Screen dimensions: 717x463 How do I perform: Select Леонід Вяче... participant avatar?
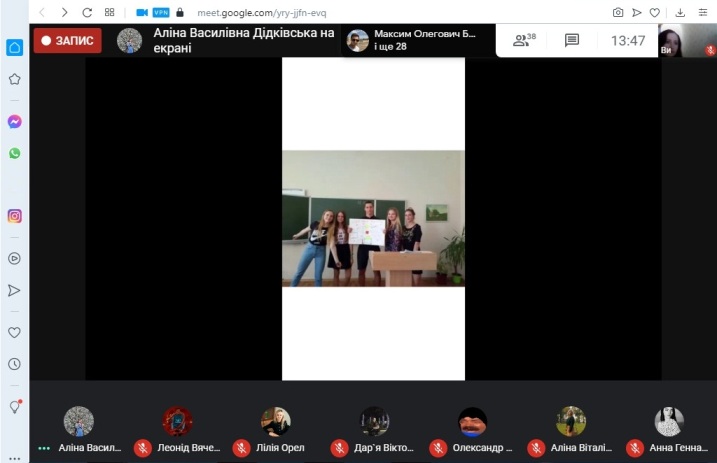pyautogui.click(x=177, y=421)
